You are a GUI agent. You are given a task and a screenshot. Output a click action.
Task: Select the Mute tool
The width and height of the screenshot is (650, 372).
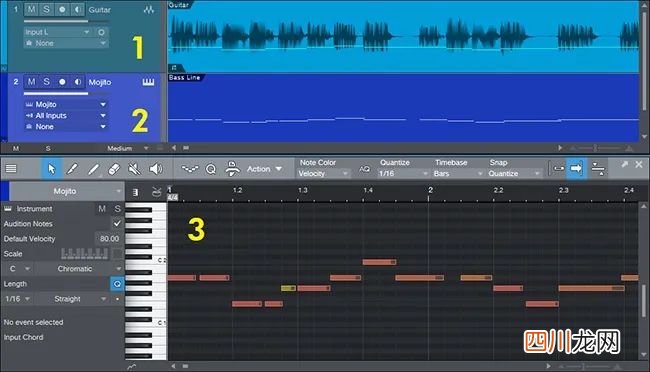click(x=134, y=169)
